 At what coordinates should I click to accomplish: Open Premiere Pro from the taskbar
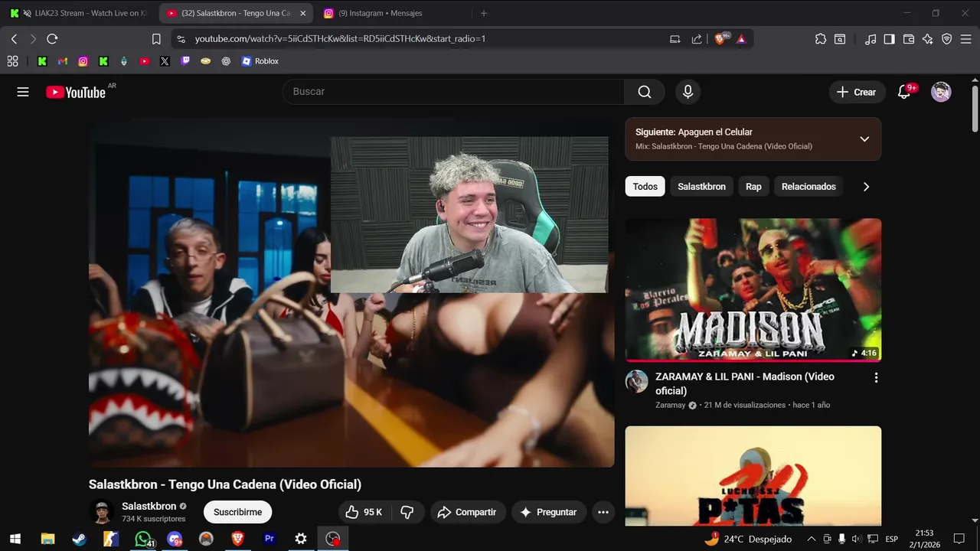tap(269, 539)
